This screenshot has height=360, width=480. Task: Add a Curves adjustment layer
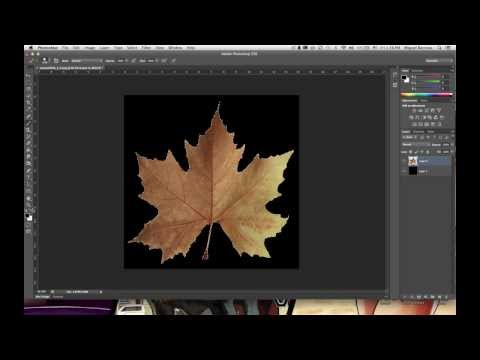(426, 111)
